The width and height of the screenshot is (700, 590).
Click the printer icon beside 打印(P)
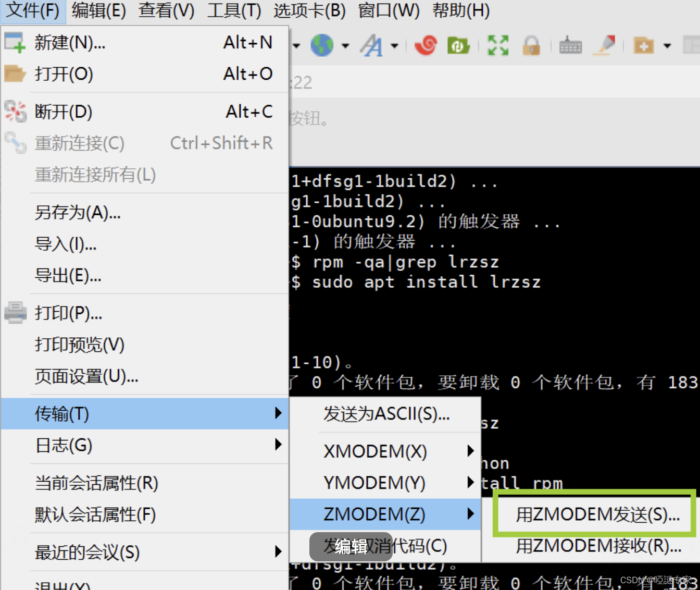pyautogui.click(x=15, y=313)
